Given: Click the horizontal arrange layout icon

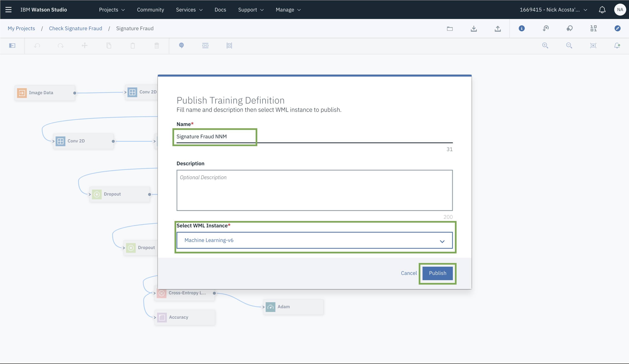Looking at the screenshot, I should pos(205,45).
